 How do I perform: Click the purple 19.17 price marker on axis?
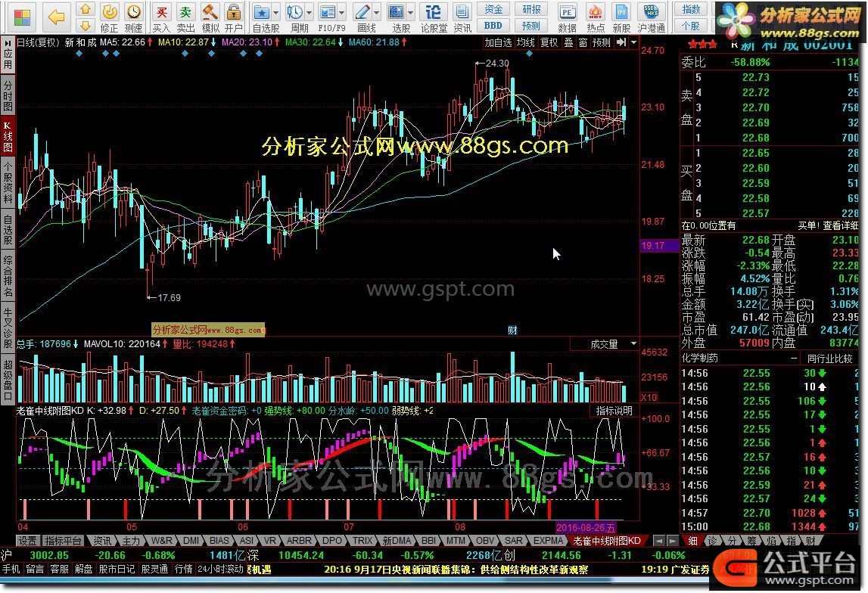tap(659, 245)
